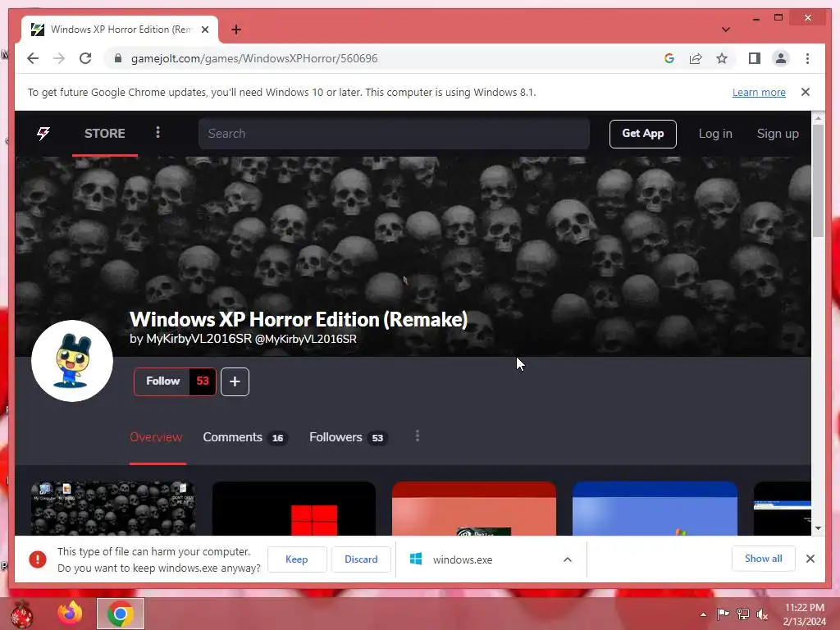Click the scrollbar up arrow

click(818, 117)
